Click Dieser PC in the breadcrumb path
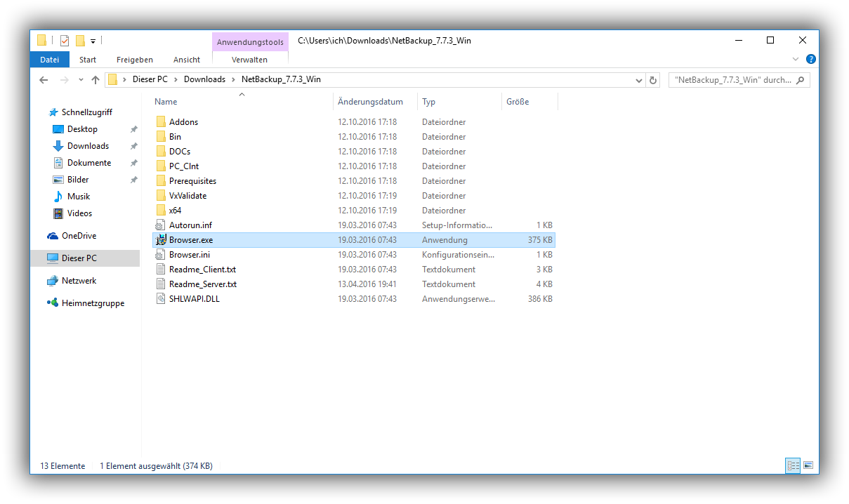 point(150,80)
